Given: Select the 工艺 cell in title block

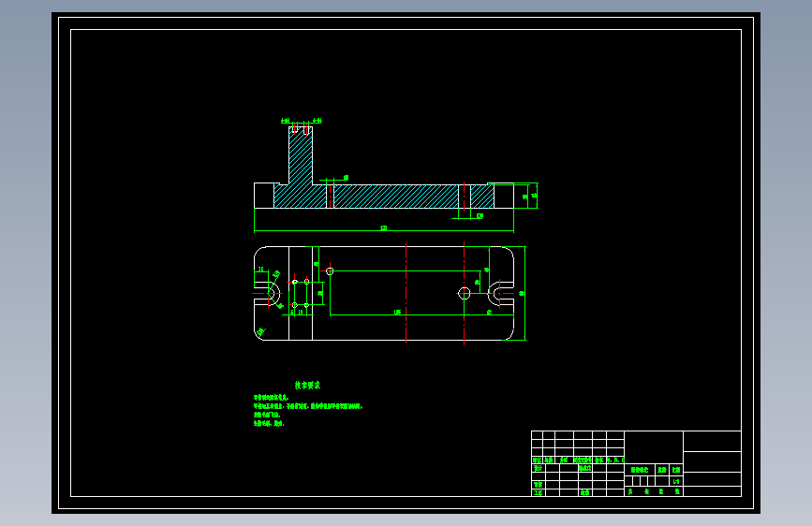Looking at the screenshot, I should (538, 493).
